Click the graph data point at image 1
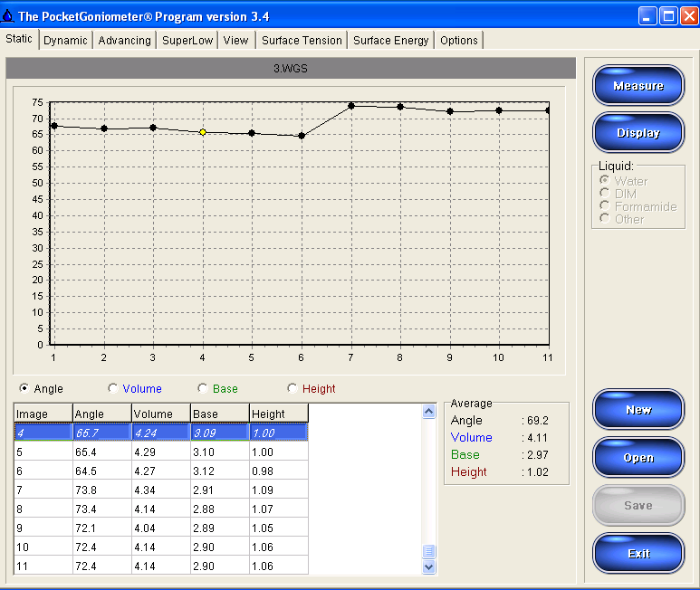This screenshot has height=590, width=700. point(54,126)
